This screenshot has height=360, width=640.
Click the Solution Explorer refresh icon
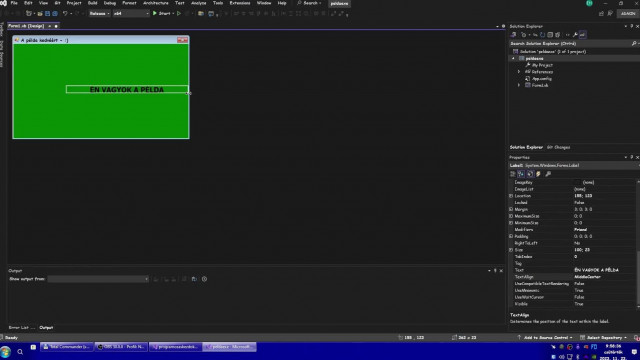(542, 35)
